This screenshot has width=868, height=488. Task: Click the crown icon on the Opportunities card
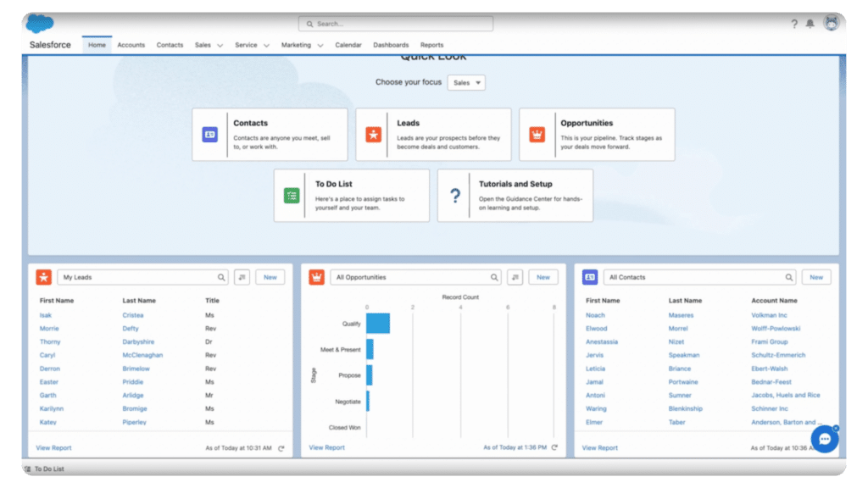click(x=537, y=134)
